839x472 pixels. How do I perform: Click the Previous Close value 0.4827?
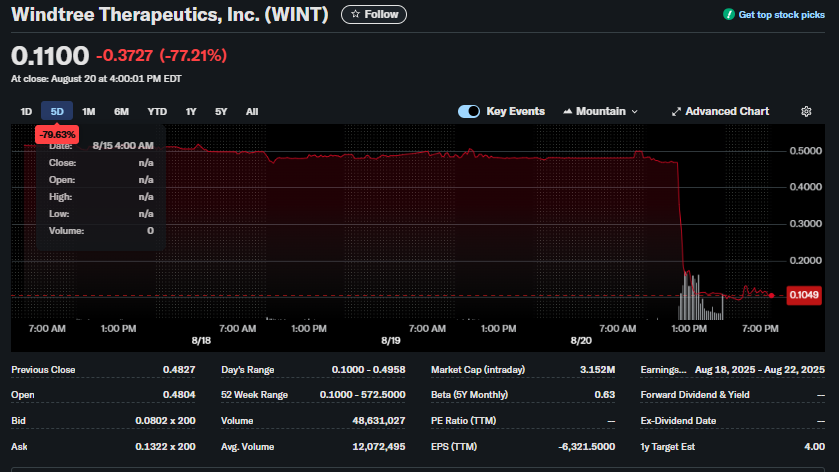pyautogui.click(x=179, y=370)
